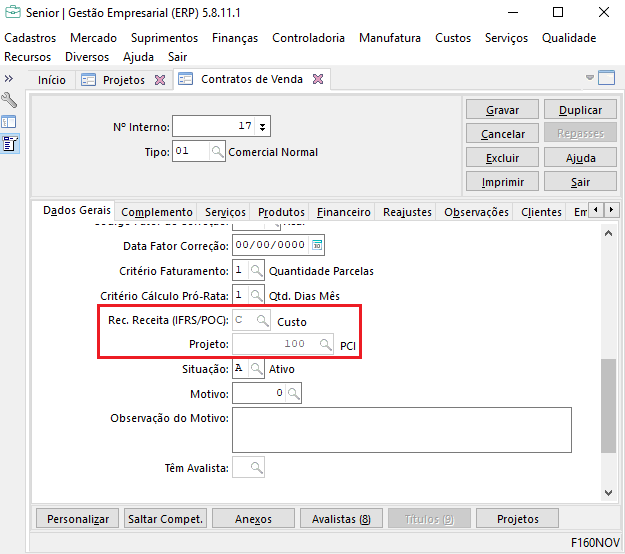Click the window layout icon at tab bar right

[606, 77]
